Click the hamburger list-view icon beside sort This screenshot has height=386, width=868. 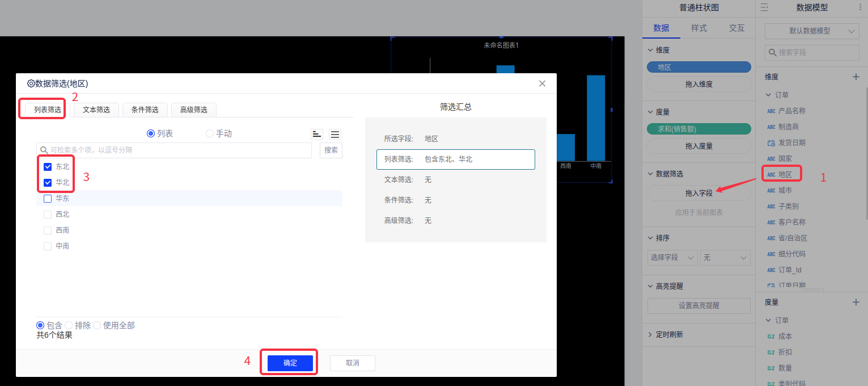(335, 135)
